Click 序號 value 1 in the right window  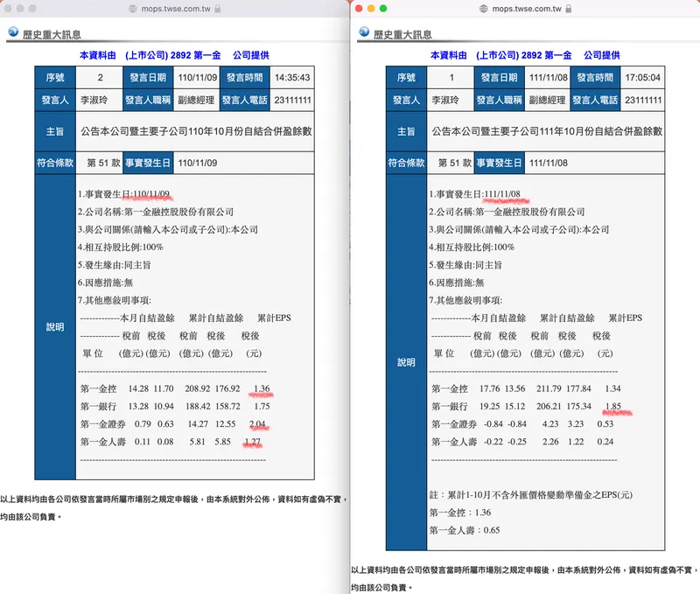(451, 78)
